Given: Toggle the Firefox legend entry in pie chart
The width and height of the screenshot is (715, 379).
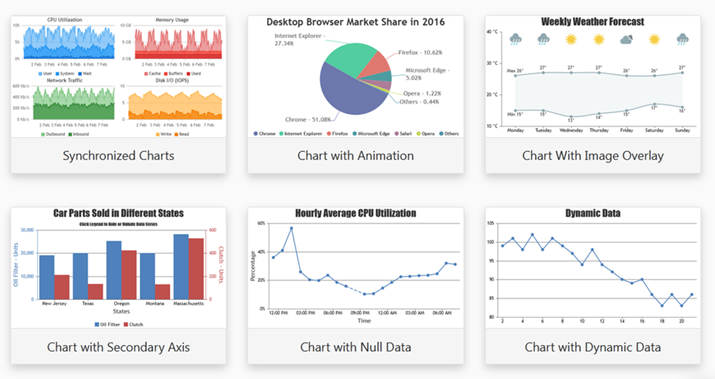Looking at the screenshot, I should click(337, 134).
